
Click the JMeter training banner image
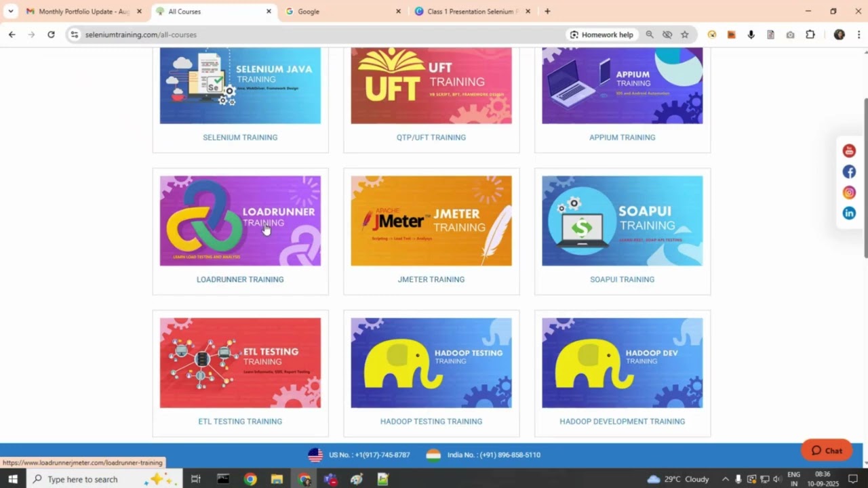(431, 221)
